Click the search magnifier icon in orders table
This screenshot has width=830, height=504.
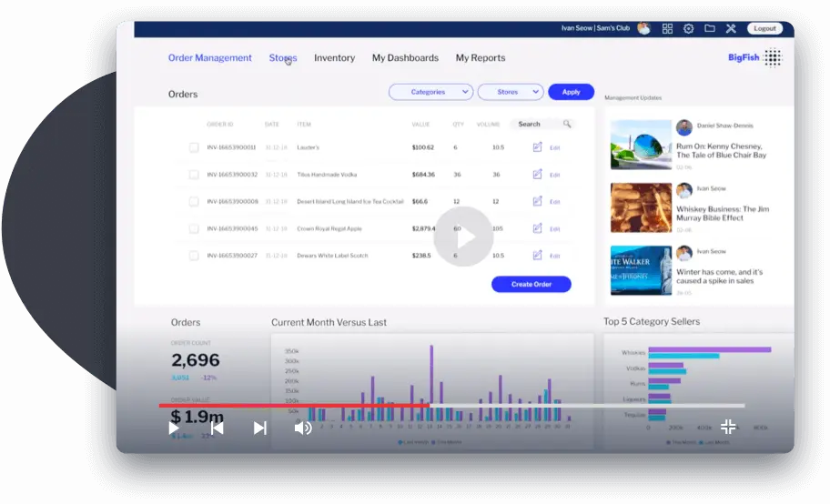click(567, 124)
